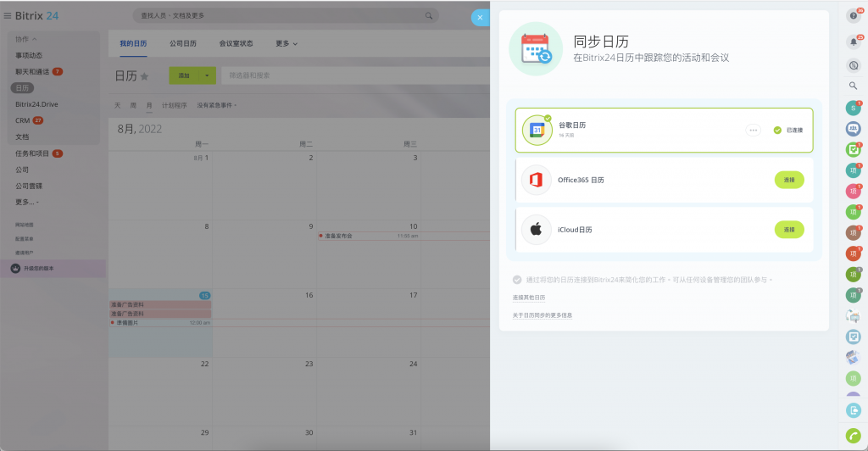Click the Office365 logo icon

(x=536, y=180)
